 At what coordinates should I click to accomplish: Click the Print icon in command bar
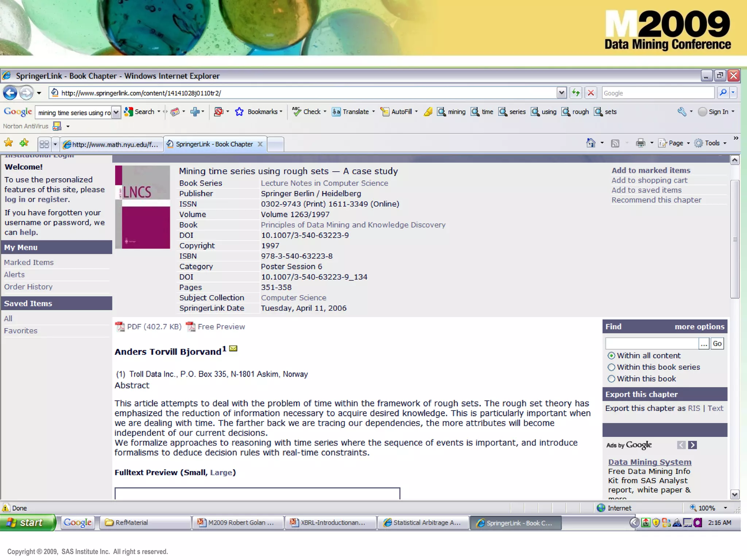pyautogui.click(x=640, y=143)
